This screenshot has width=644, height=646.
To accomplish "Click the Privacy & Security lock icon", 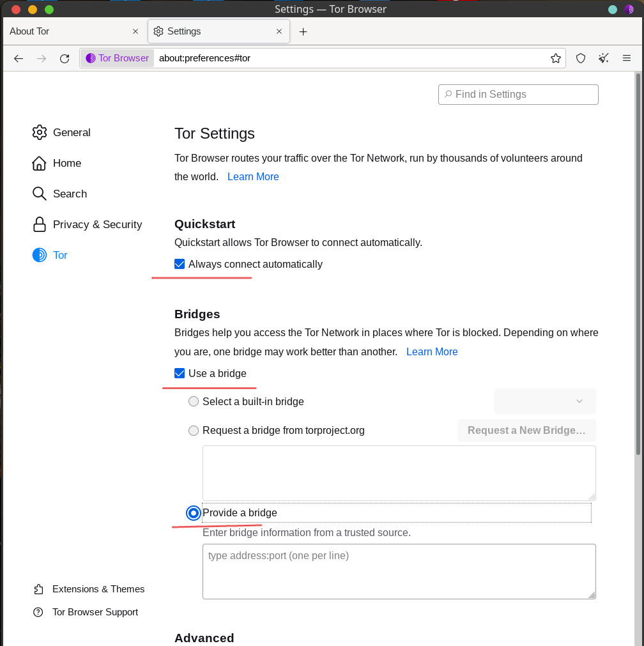I will (40, 224).
